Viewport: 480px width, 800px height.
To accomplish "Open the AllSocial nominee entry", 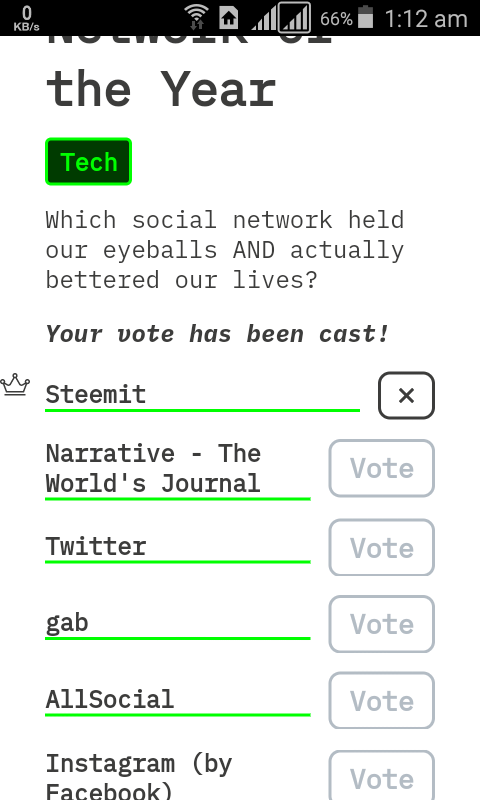I will 110,699.
